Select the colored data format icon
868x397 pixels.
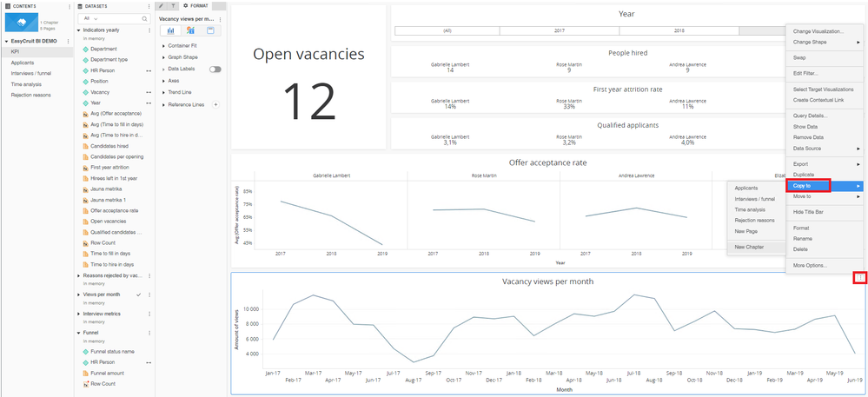pyautogui.click(x=190, y=30)
